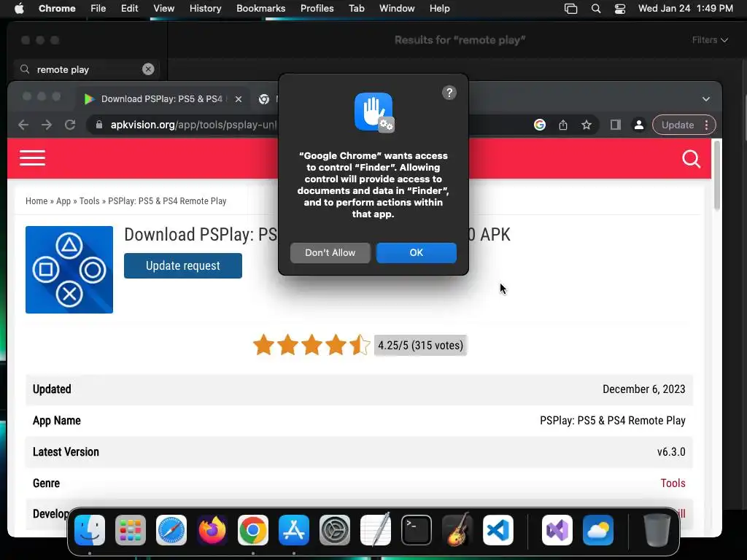Click Don't Allow in the permission dialog
The height and width of the screenshot is (560, 747).
tap(330, 252)
